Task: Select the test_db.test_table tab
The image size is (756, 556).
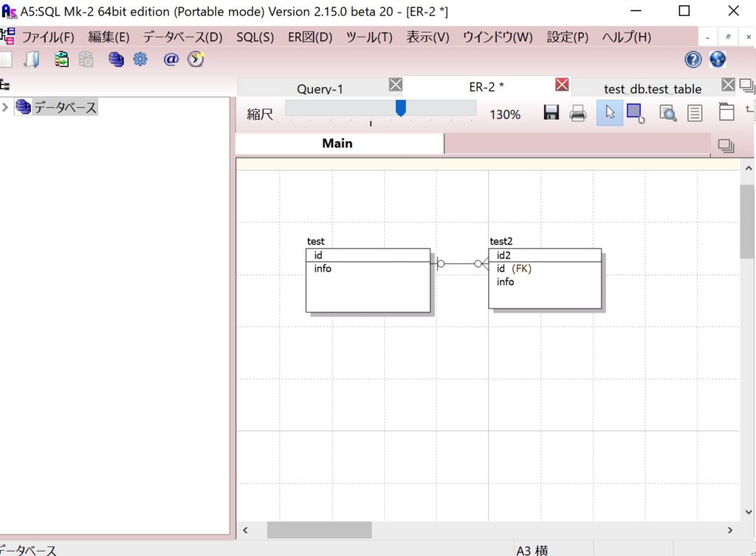Action: coord(653,89)
